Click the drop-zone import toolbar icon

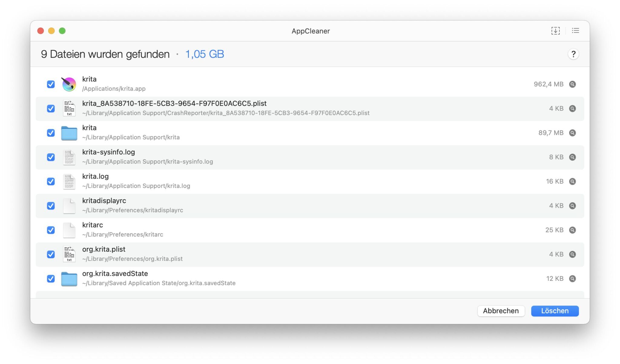click(555, 31)
